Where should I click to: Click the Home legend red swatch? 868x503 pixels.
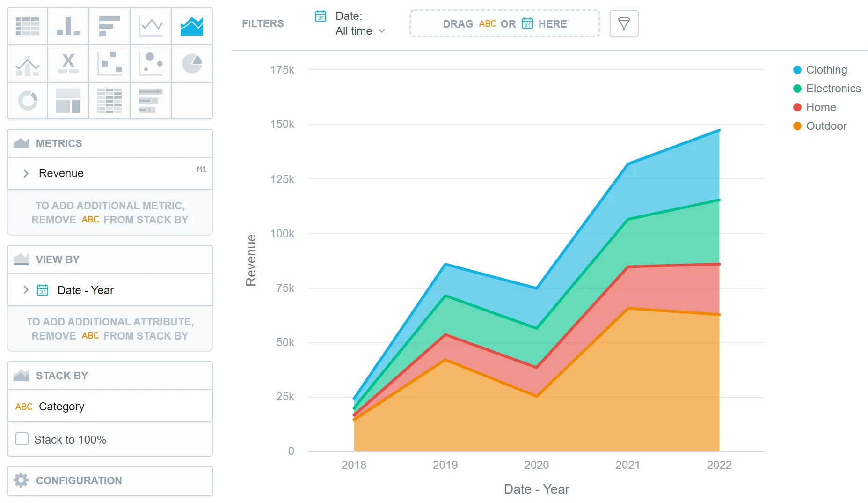point(797,107)
